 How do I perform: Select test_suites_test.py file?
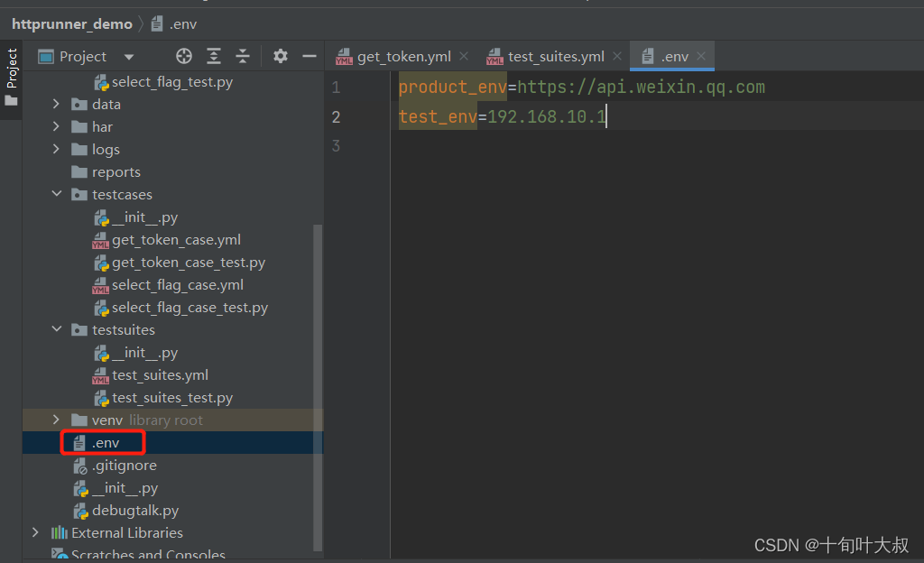tap(172, 398)
